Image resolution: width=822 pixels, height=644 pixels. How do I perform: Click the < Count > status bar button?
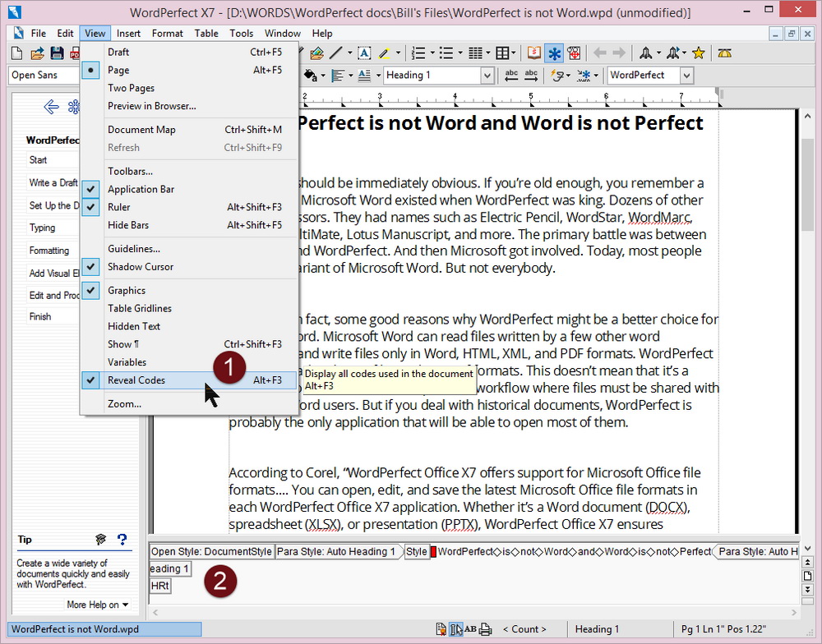tap(524, 629)
